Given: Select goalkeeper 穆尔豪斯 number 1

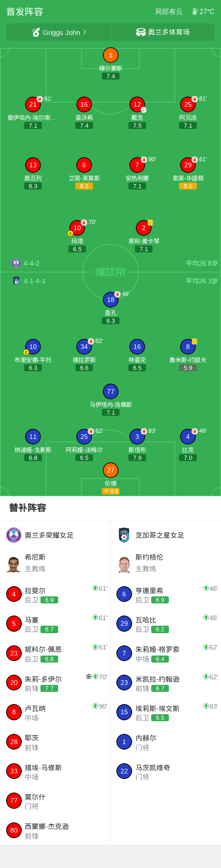Looking at the screenshot, I should point(111,55).
